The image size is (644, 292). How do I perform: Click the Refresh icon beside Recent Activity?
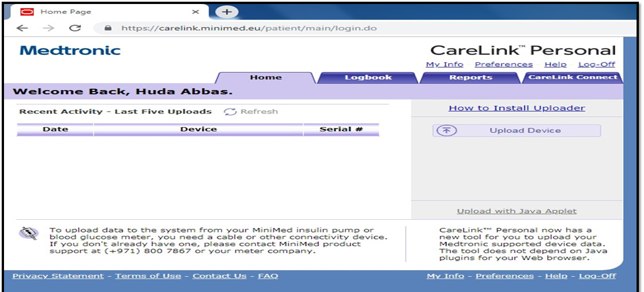pyautogui.click(x=230, y=112)
